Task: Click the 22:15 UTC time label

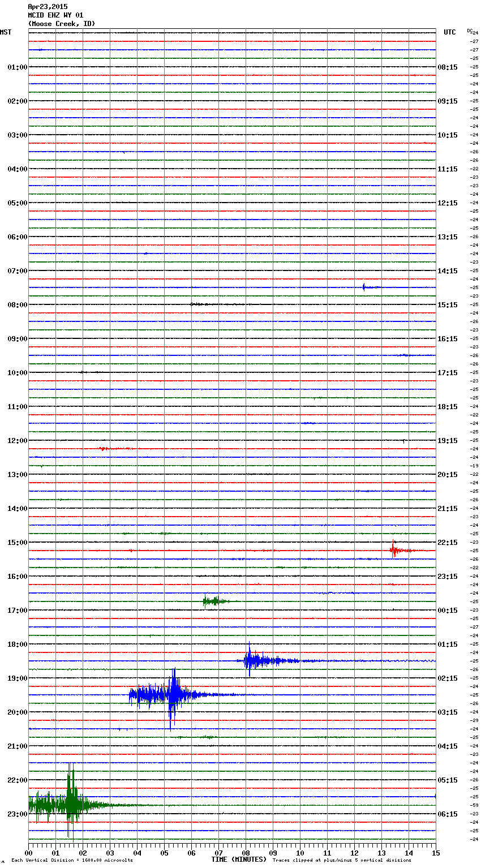Action: [x=448, y=543]
